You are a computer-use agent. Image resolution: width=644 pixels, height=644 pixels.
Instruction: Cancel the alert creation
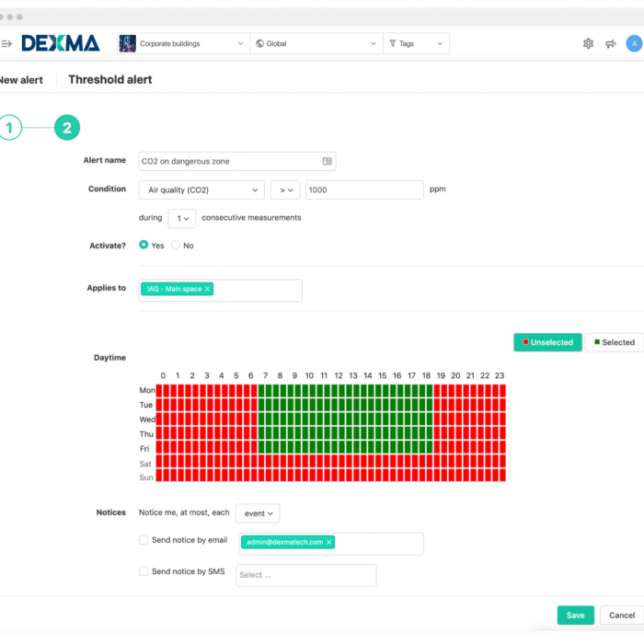[x=622, y=615]
